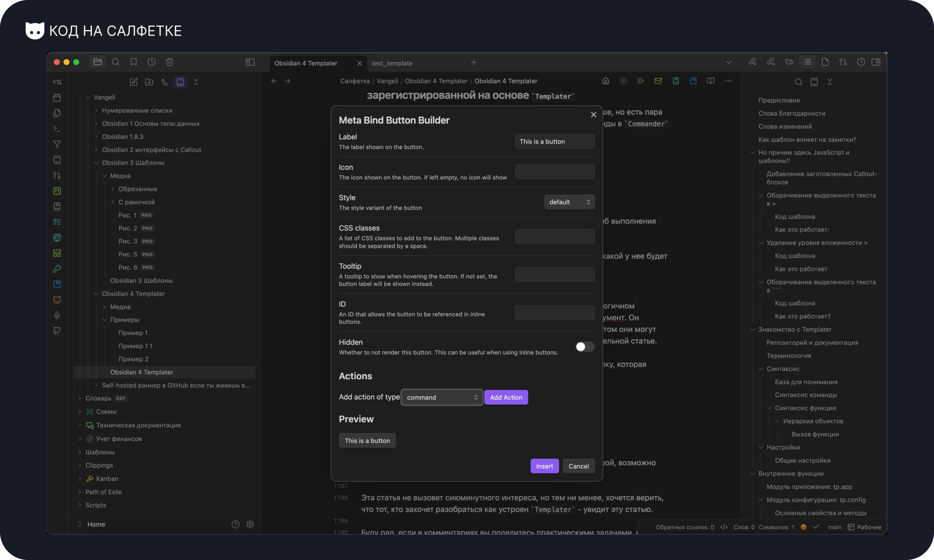
Task: Collapse the Примеры folder
Action: 105,320
